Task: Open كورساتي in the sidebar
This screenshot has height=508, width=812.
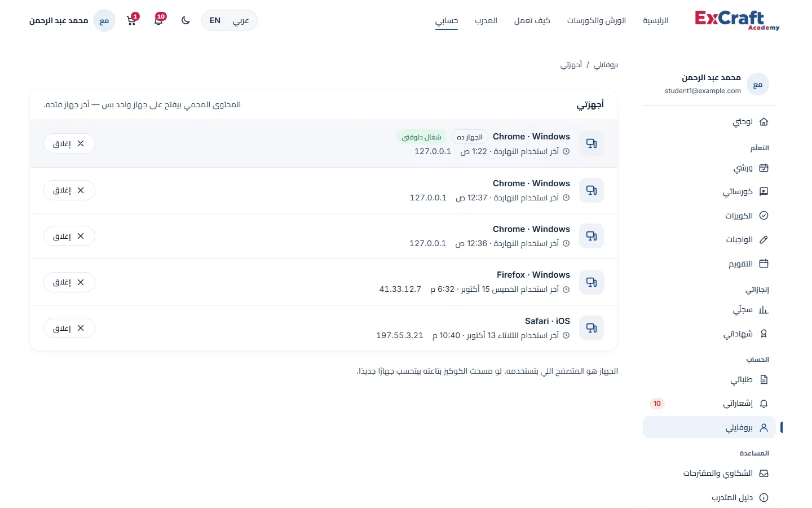Action: 709,192
